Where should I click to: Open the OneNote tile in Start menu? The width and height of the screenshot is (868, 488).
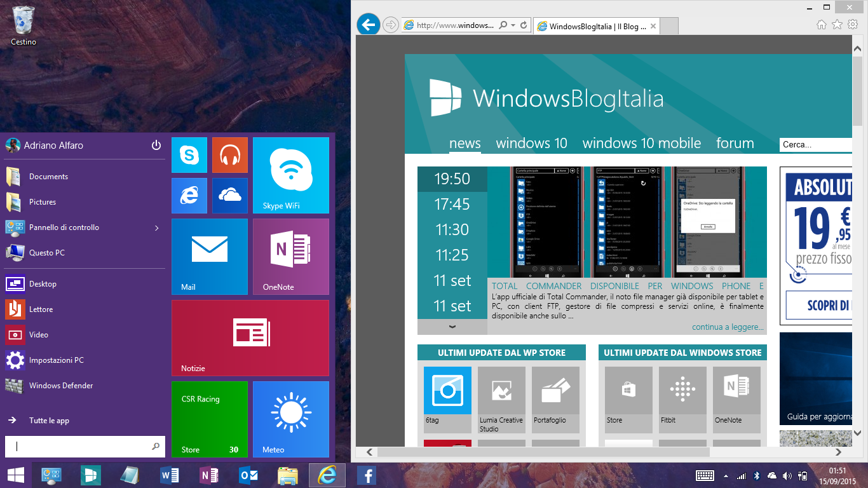(291, 257)
